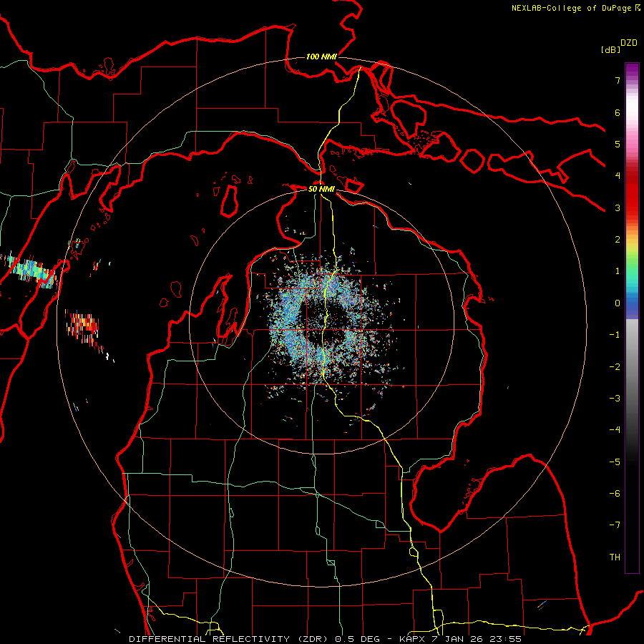Viewport: 644px width, 644px height.
Task: Click the 4 value on color scale
Action: tap(618, 176)
